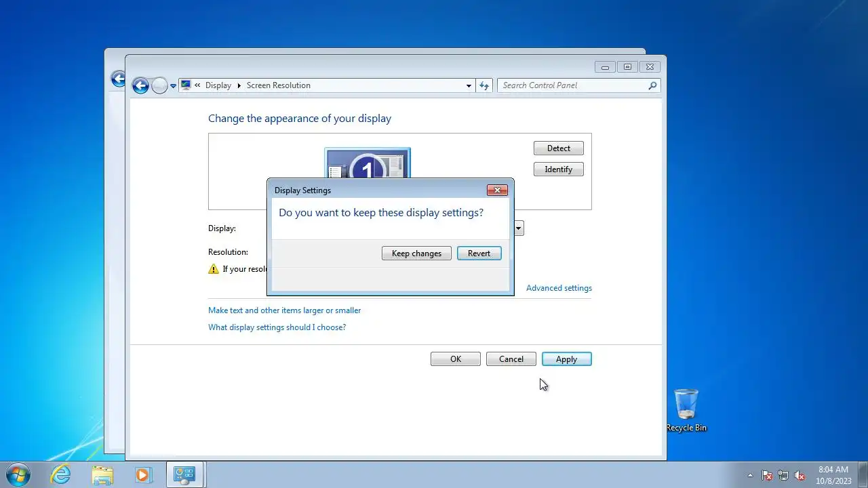Open the recent pages dropdown arrow
The image size is (868, 488).
point(174,85)
